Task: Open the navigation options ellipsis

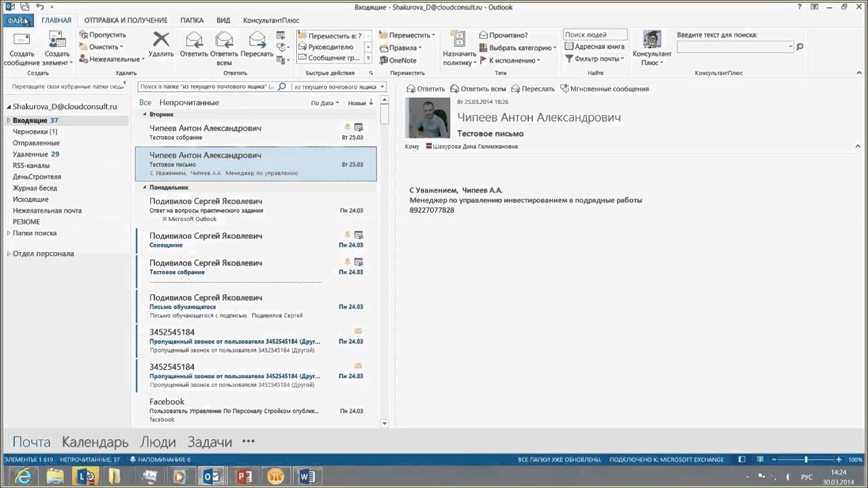Action: coord(248,441)
